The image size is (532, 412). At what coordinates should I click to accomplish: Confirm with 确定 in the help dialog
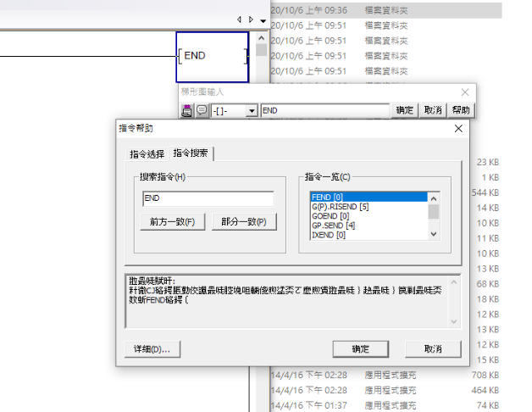pos(360,349)
